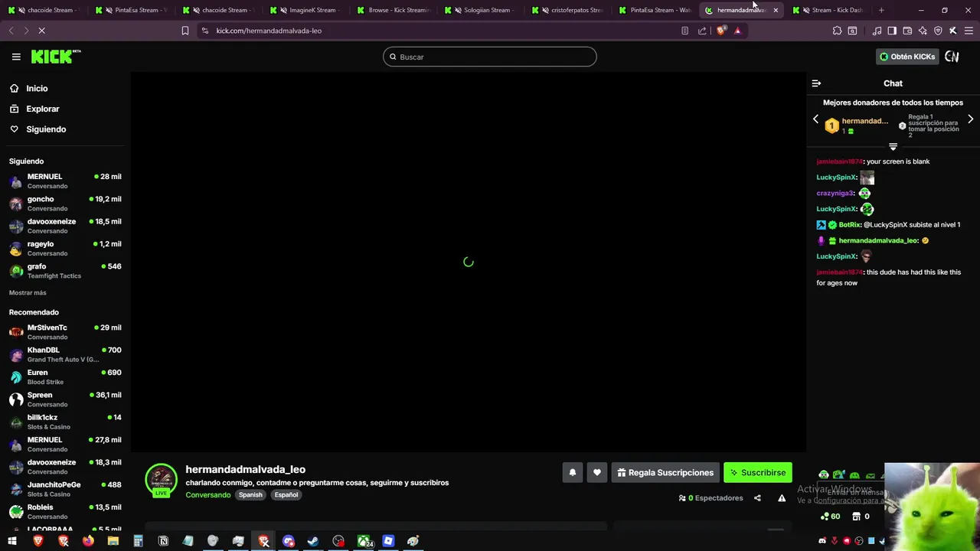Share the stream via share icon
The width and height of the screenshot is (980, 551).
click(x=757, y=498)
